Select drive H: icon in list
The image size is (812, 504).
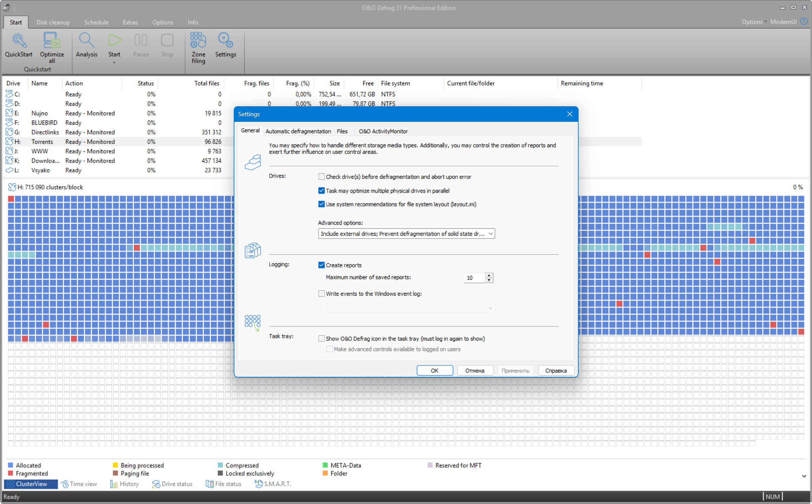click(9, 142)
